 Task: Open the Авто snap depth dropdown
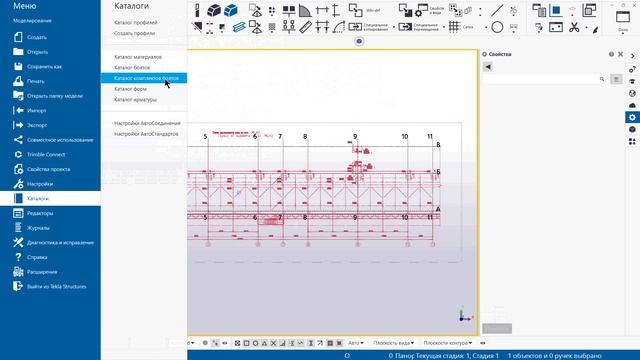click(x=356, y=343)
